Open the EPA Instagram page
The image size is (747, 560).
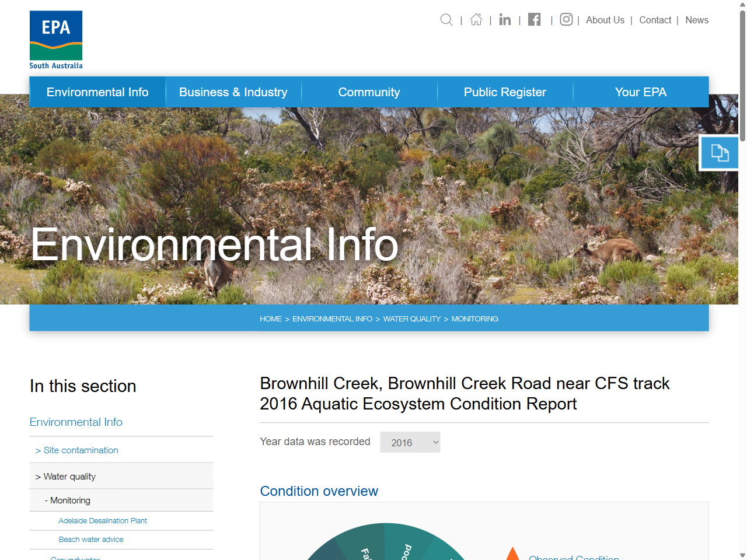coord(566,19)
